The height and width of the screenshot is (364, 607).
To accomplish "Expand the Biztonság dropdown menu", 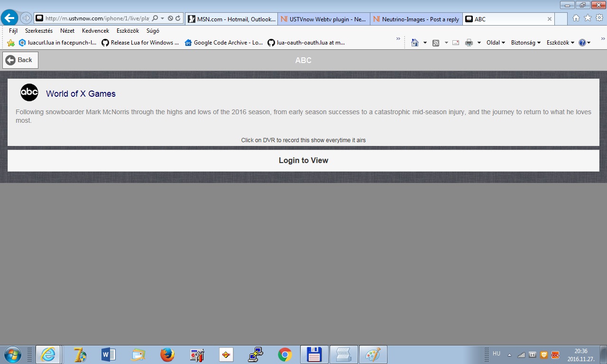I will click(525, 43).
